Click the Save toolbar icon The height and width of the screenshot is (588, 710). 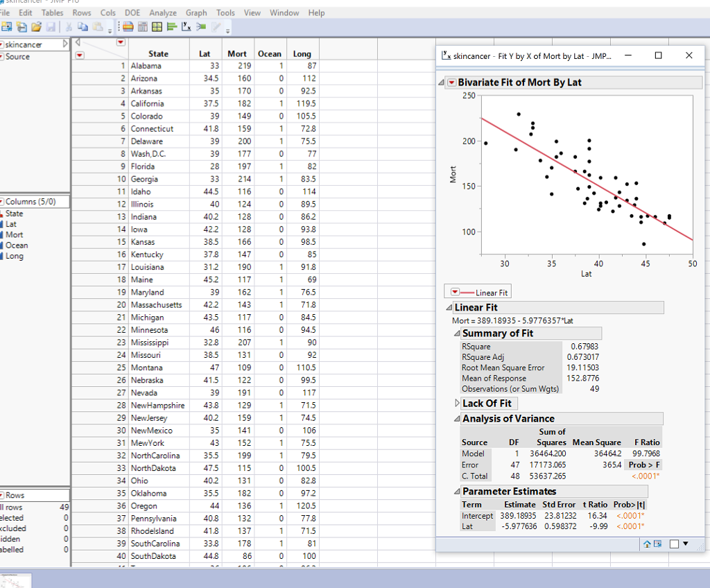(x=50, y=27)
